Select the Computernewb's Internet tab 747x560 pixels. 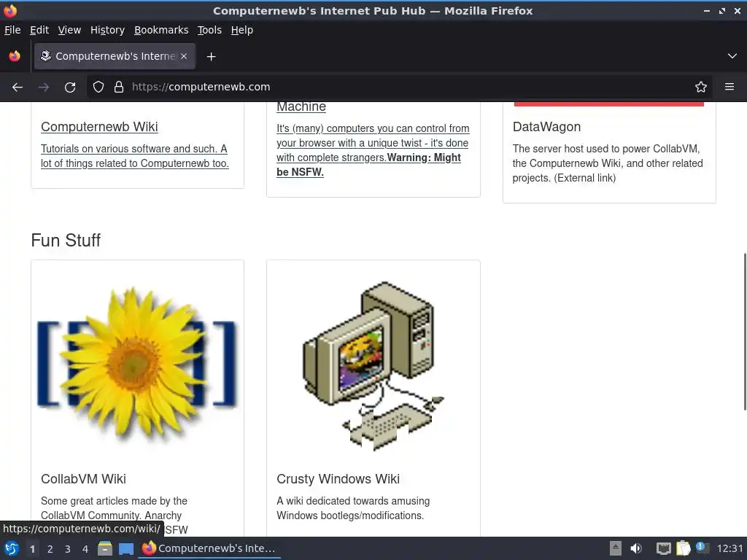pyautogui.click(x=115, y=56)
